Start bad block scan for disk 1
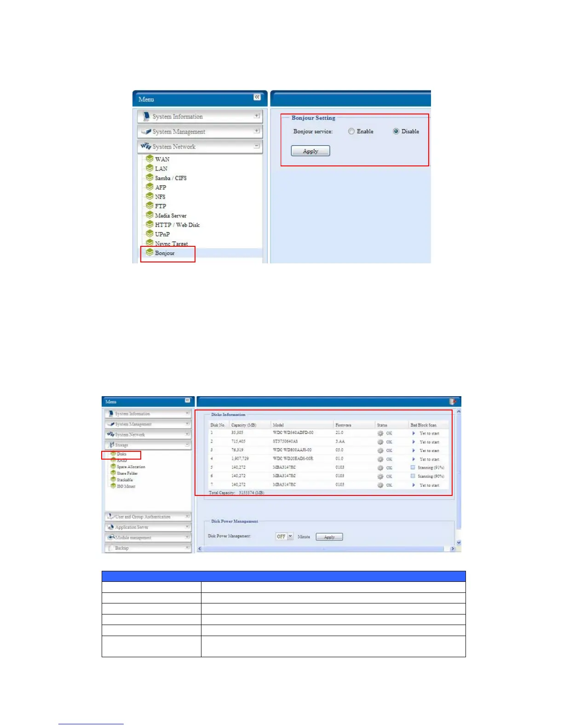The image size is (563, 728). (x=414, y=433)
